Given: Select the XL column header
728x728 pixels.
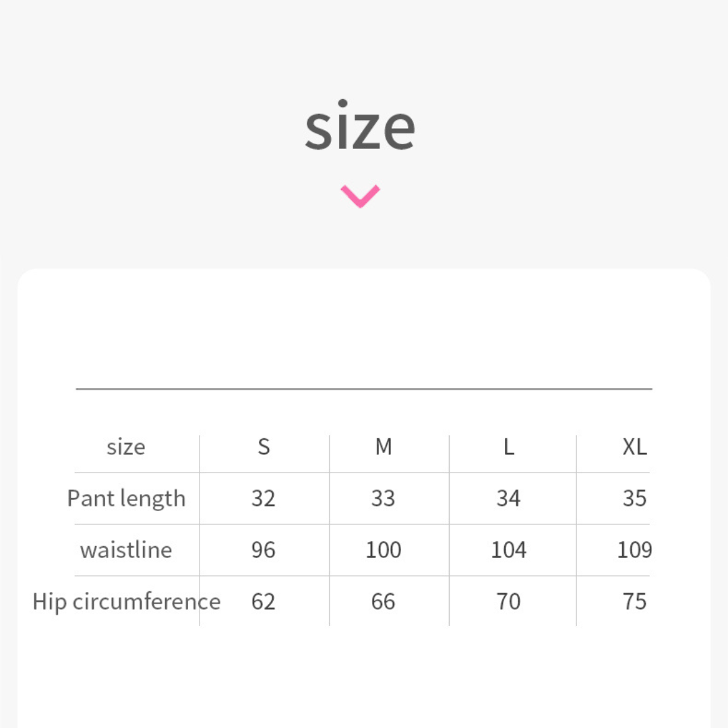Looking at the screenshot, I should click(634, 447).
